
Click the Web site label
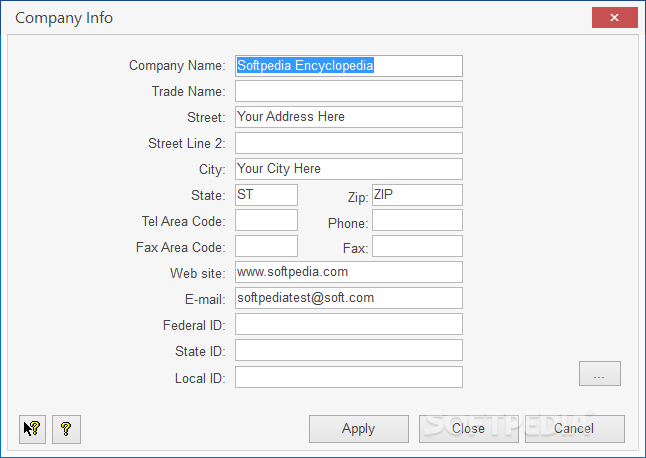(x=198, y=273)
